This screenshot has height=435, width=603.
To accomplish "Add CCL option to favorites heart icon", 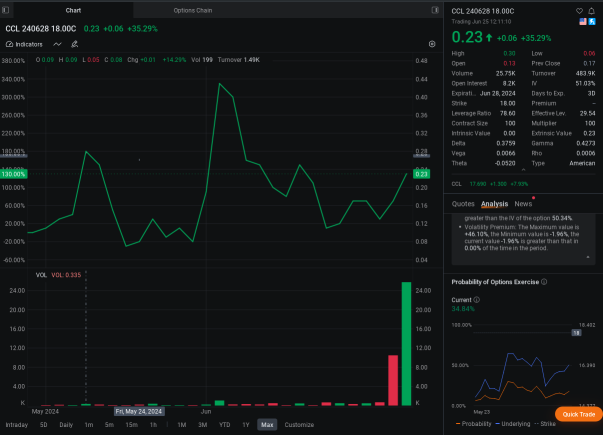I will click(x=579, y=11).
